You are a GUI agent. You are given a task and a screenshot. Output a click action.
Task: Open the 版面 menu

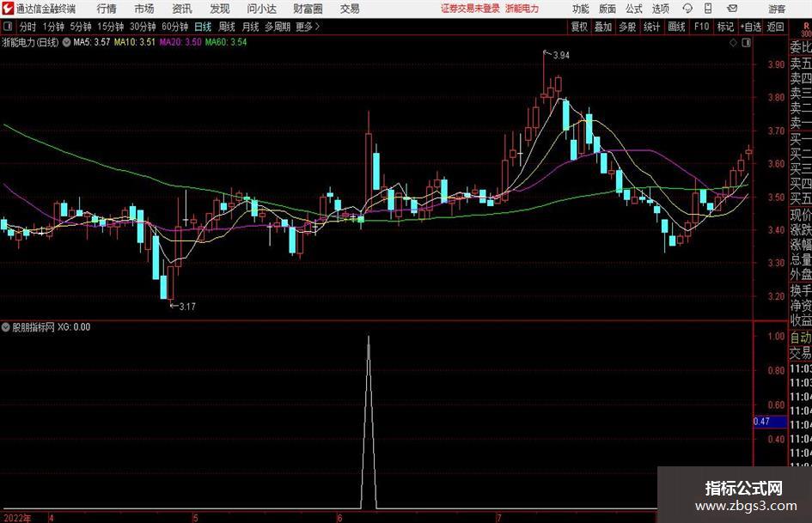[x=607, y=9]
